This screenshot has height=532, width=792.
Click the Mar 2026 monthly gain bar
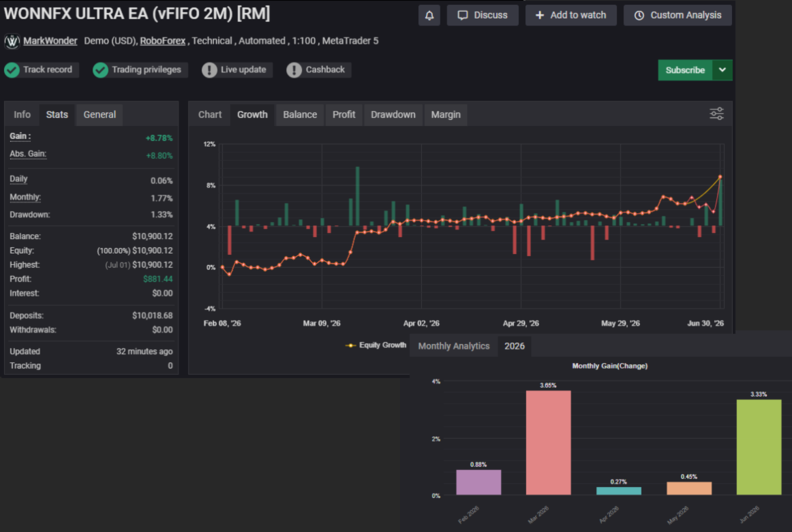548,443
